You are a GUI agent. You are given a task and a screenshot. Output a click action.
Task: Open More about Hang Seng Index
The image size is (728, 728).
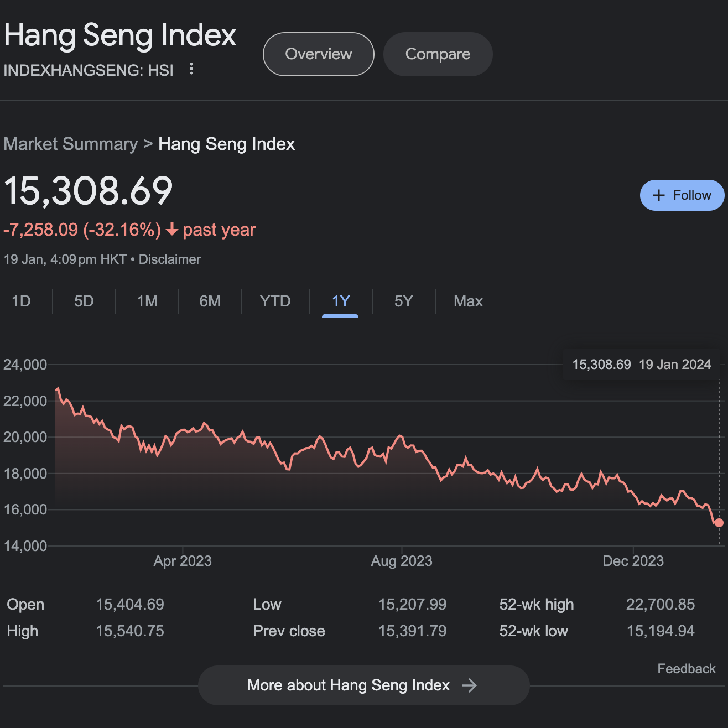click(363, 685)
